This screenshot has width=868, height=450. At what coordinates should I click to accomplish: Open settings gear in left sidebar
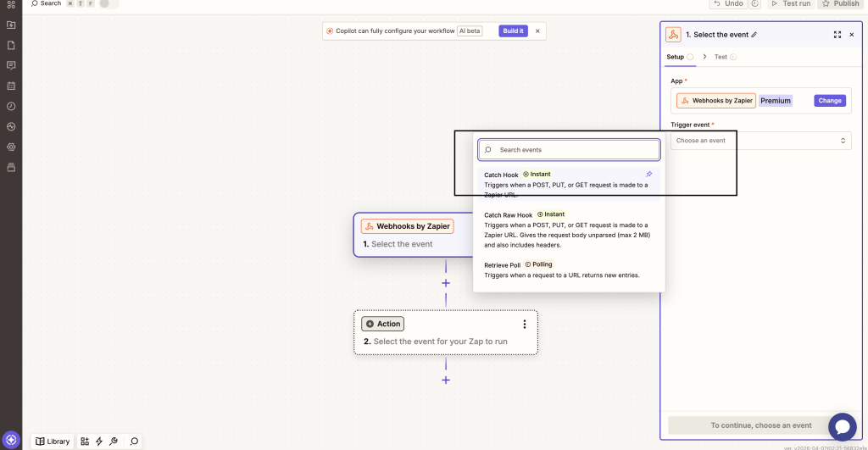tap(11, 147)
